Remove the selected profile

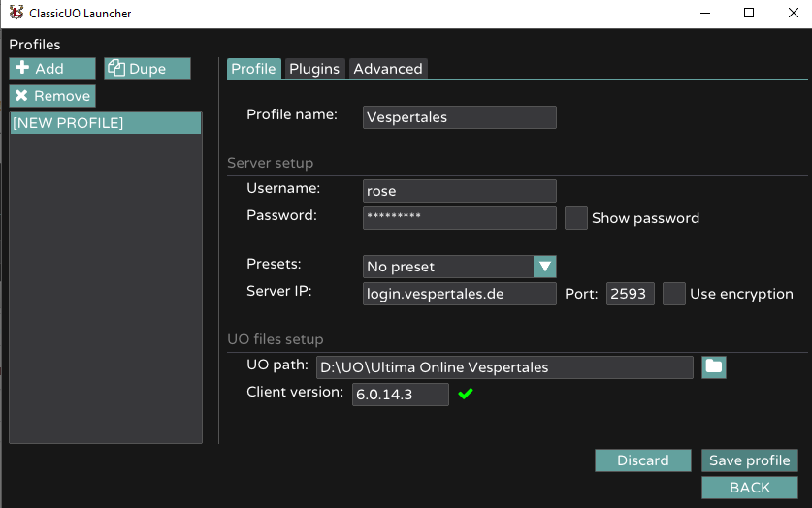point(52,96)
